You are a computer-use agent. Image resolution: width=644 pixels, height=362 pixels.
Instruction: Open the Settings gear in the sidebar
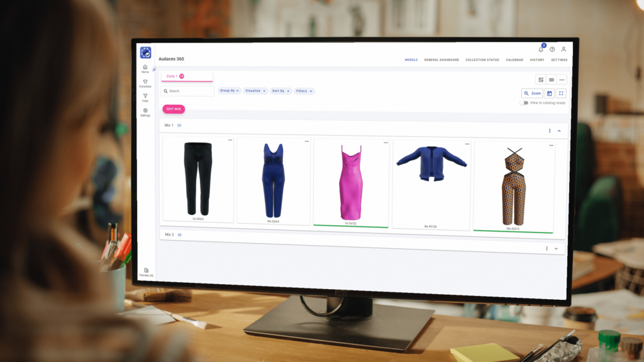coord(145,111)
